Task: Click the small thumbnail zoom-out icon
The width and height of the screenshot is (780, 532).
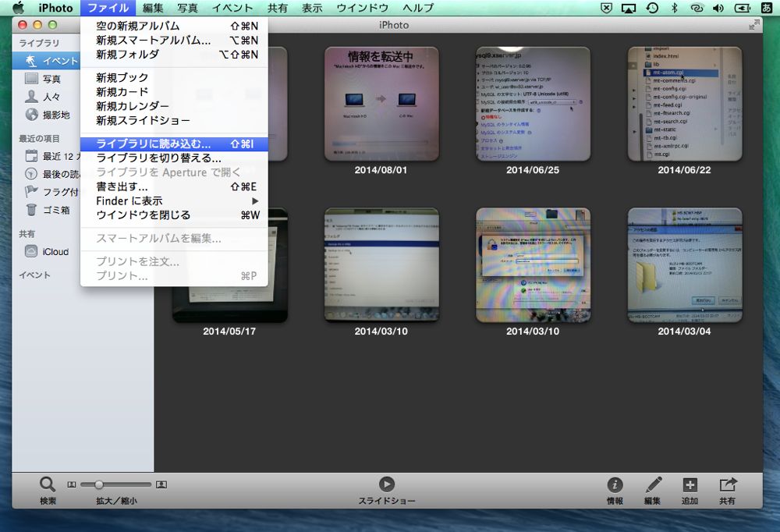Action: [x=72, y=484]
